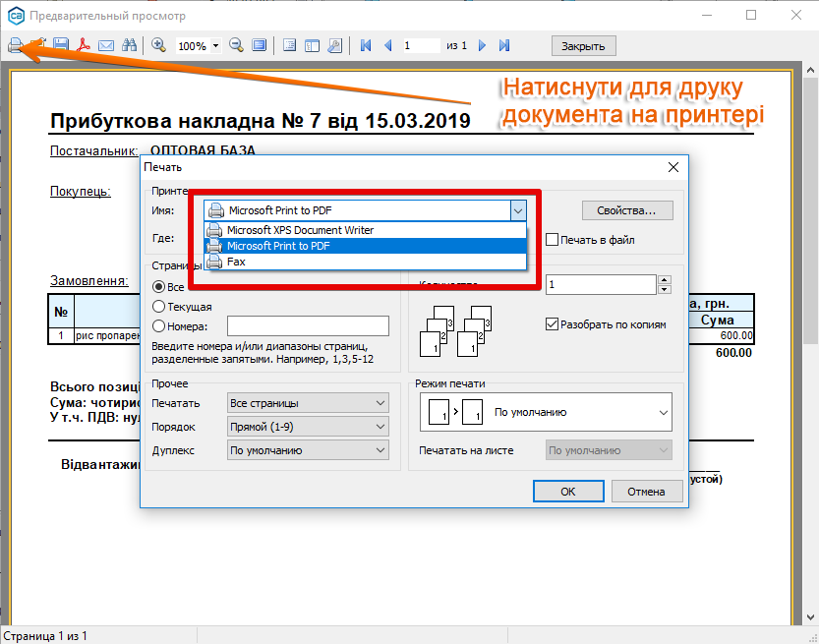This screenshot has width=819, height=644.
Task: Click the printer icon in preview toolbar
Action: (x=16, y=45)
